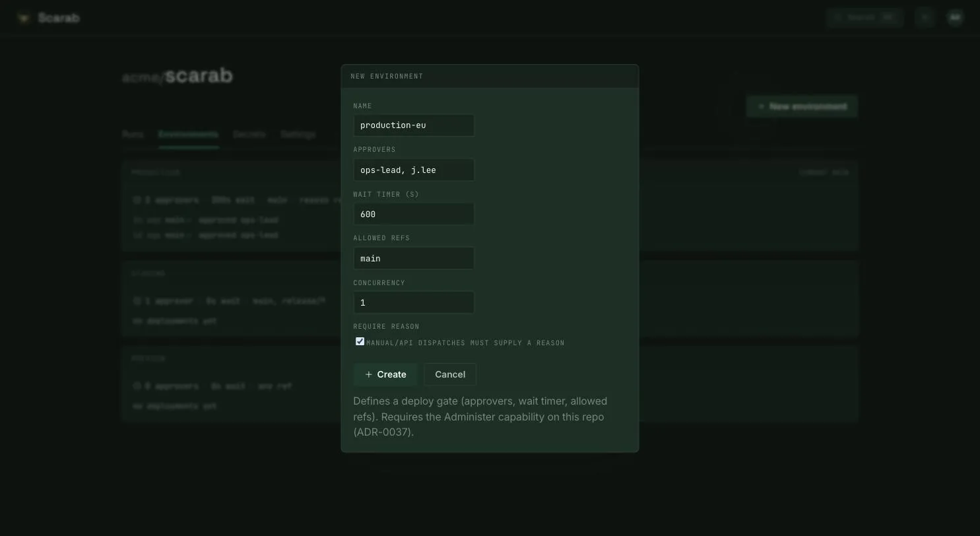The width and height of the screenshot is (980, 536).
Task: Click the Concurrency field showing 1
Action: (x=414, y=302)
